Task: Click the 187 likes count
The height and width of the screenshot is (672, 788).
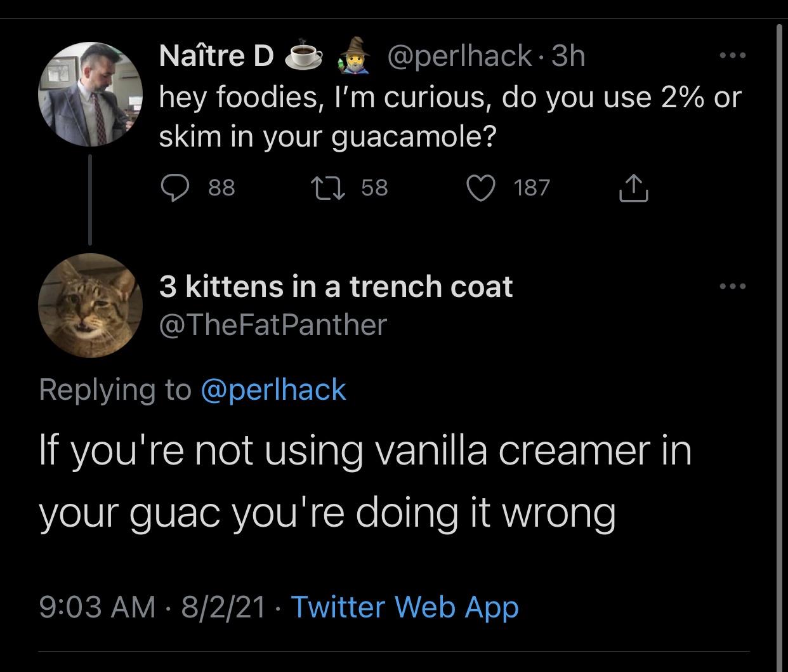Action: (x=532, y=187)
